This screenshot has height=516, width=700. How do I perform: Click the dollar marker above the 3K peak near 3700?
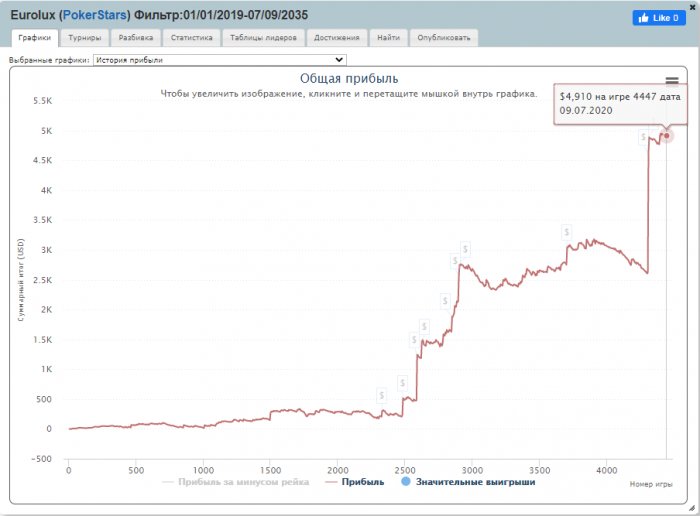pyautogui.click(x=567, y=232)
